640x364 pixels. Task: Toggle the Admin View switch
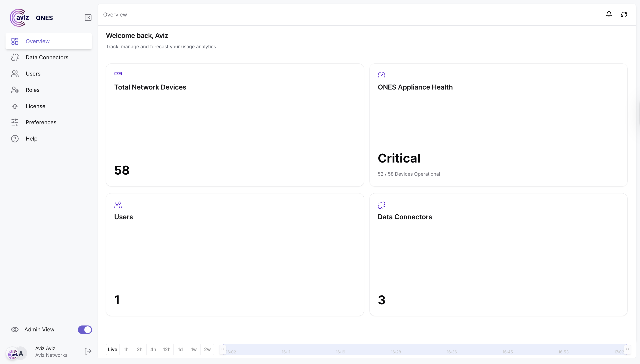[85, 330]
